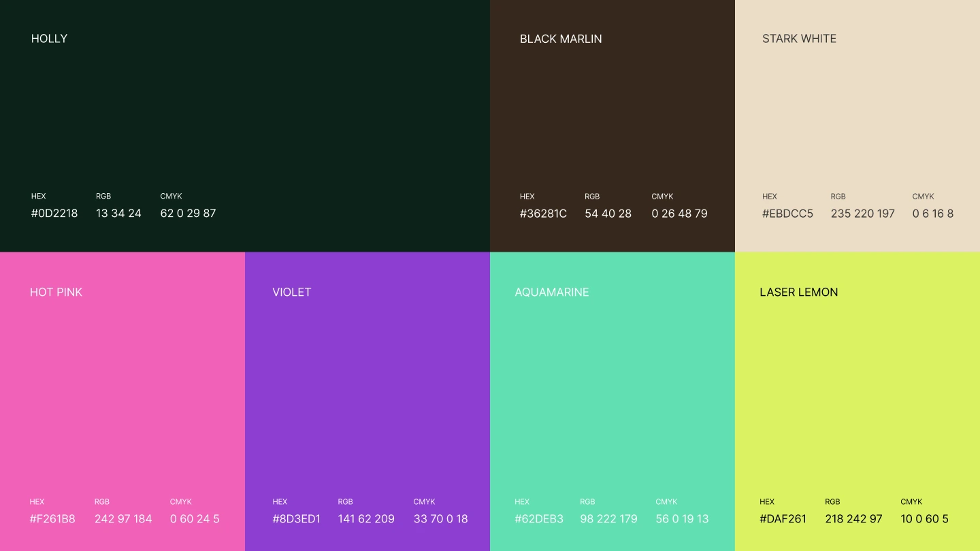Select the HOLLY swatch title
Viewport: 980px width, 551px height.
[x=49, y=39]
